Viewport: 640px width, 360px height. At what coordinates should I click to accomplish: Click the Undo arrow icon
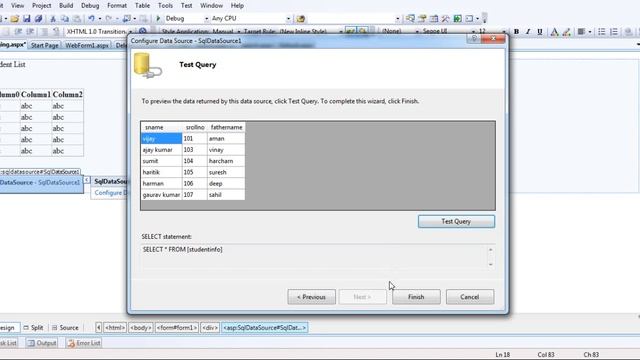pyautogui.click(x=91, y=18)
